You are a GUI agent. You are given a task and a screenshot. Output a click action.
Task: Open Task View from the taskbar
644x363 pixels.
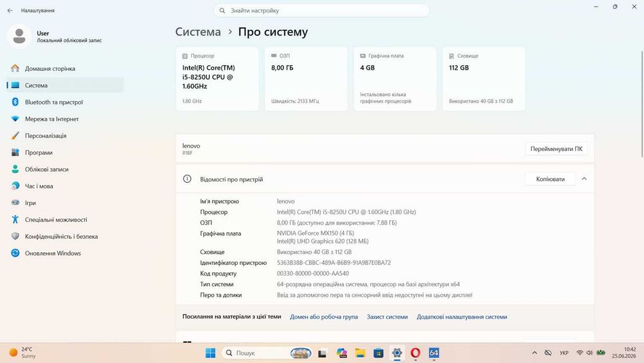click(323, 353)
